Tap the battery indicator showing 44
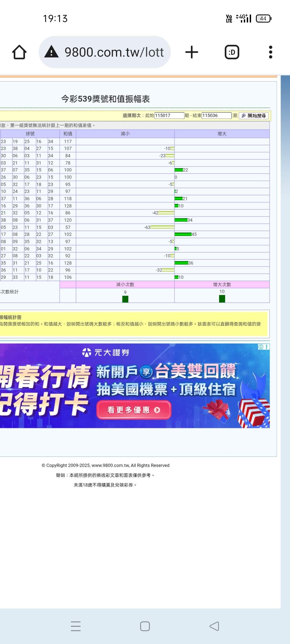 (x=264, y=19)
